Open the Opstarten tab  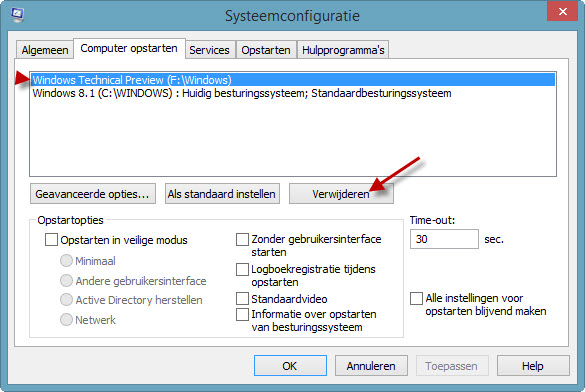(x=266, y=50)
